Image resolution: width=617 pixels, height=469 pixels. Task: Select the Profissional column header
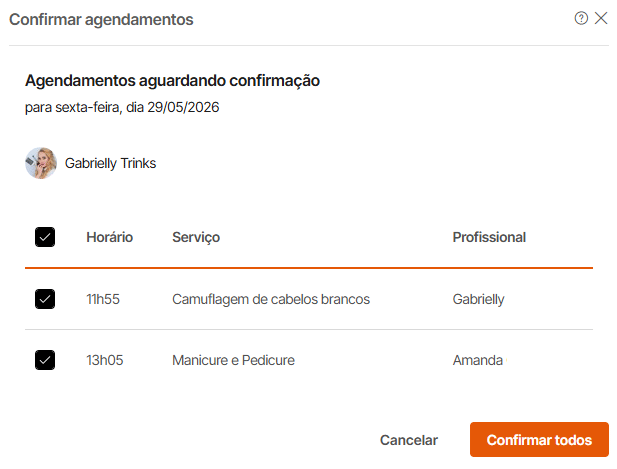coord(489,237)
